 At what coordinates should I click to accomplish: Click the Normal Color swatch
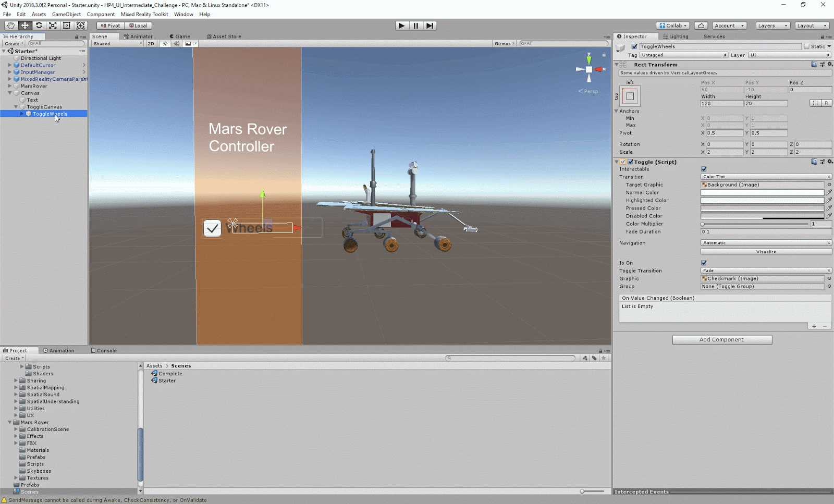[762, 192]
